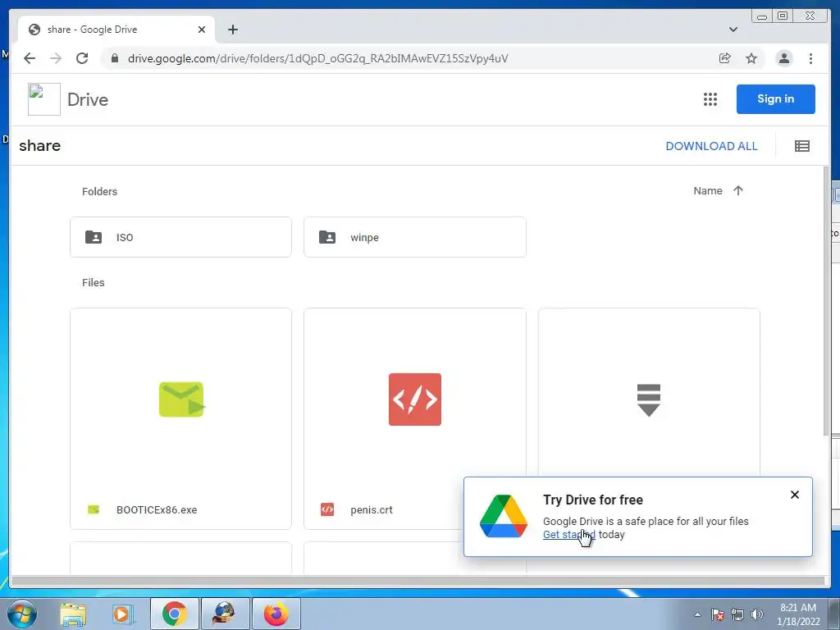This screenshot has height=630, width=840.
Task: Launch Windows Media Player from taskbar
Action: tap(123, 614)
